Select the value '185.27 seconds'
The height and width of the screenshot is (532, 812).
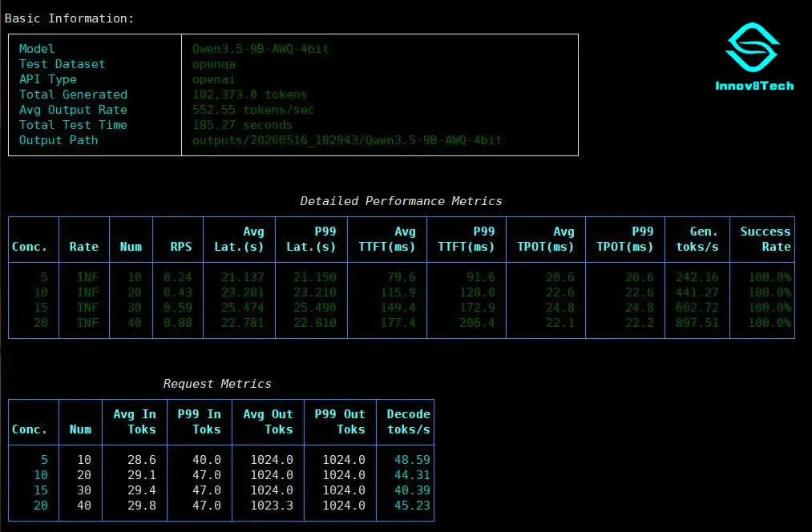pos(242,125)
